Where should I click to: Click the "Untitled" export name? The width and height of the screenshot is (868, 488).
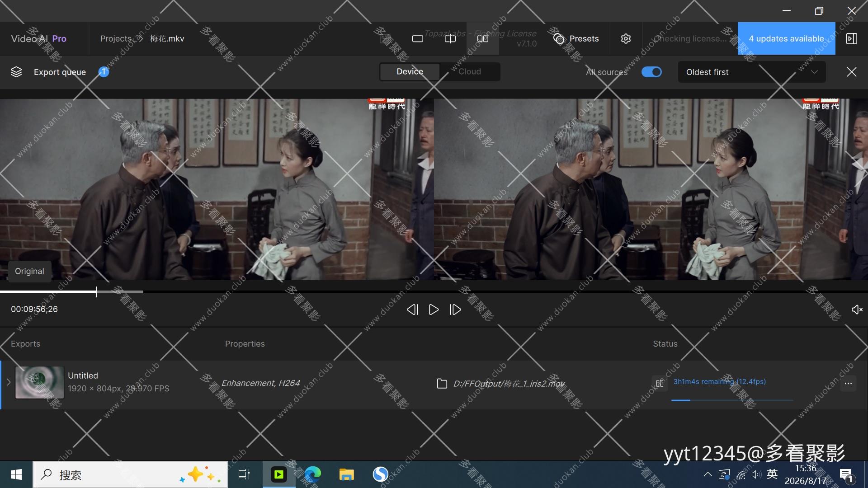coord(83,375)
